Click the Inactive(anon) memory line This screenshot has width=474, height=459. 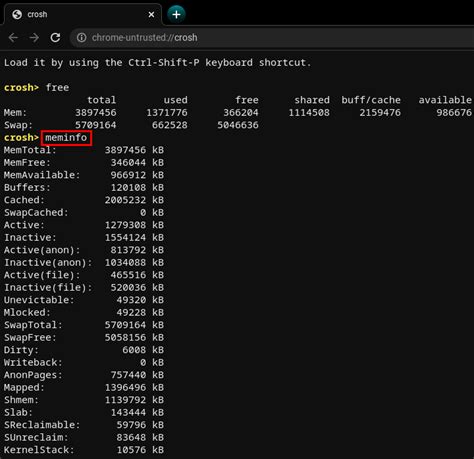[x=84, y=263]
